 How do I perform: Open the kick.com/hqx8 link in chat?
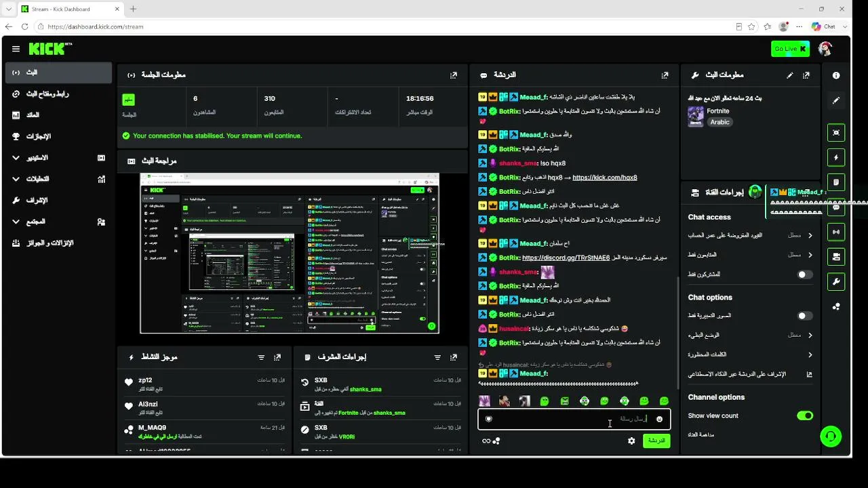click(605, 178)
